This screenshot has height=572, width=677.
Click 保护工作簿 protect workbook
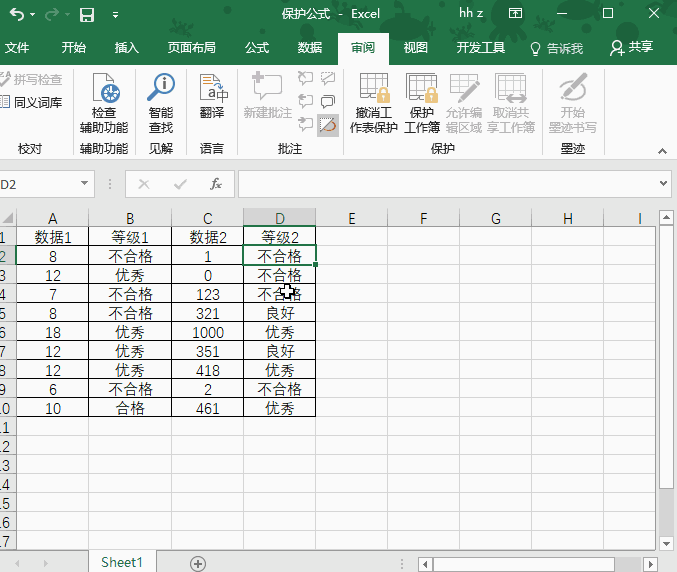click(x=422, y=104)
